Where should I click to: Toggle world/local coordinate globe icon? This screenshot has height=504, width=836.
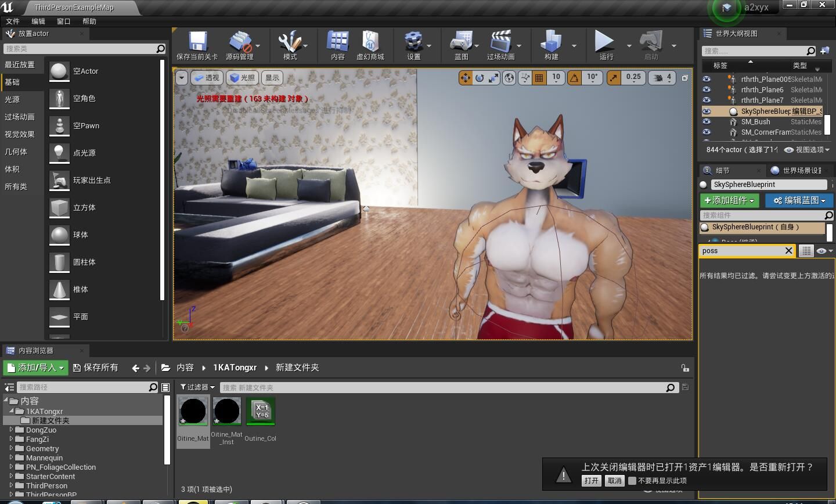509,78
